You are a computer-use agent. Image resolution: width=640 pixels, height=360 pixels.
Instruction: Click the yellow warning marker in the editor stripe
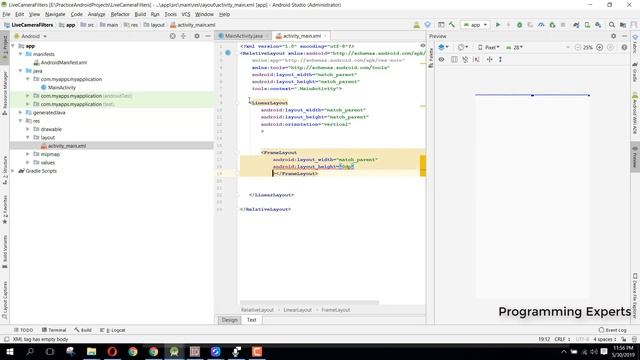coord(423,165)
